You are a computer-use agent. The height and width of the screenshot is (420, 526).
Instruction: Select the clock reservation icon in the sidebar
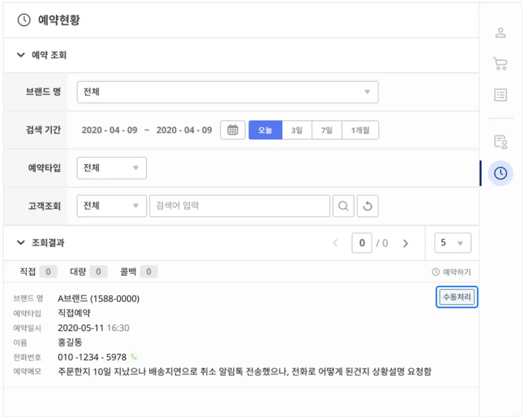pos(501,173)
